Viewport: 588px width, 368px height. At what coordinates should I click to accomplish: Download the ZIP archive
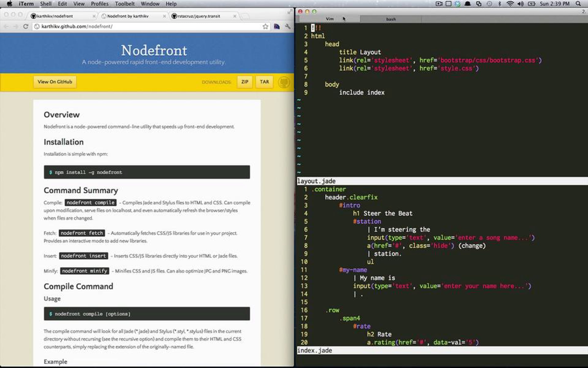click(245, 82)
